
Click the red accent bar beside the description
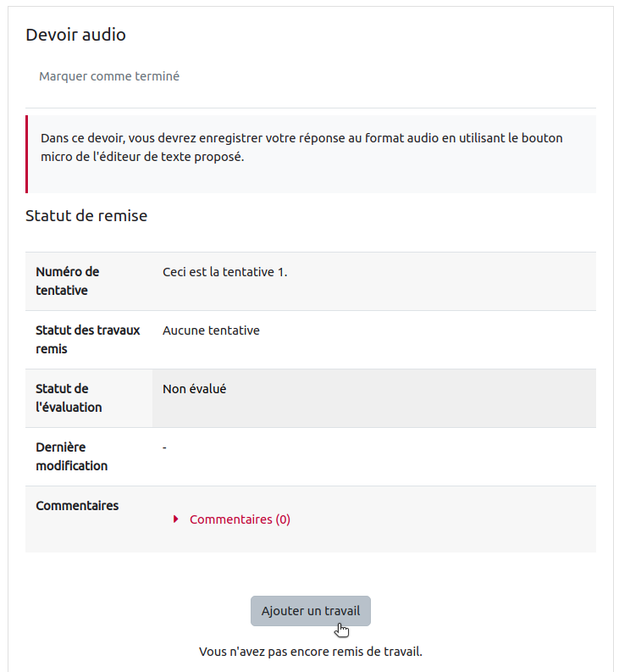[x=27, y=154]
